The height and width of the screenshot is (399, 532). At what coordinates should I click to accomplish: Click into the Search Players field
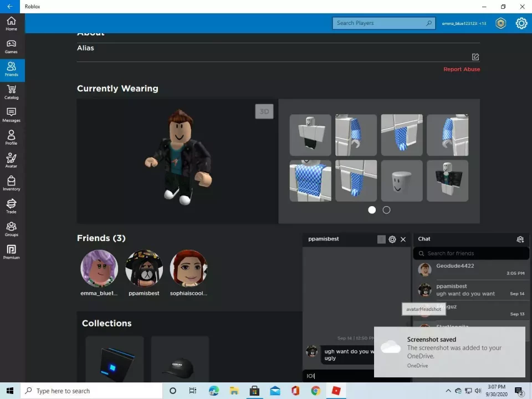[x=383, y=23]
